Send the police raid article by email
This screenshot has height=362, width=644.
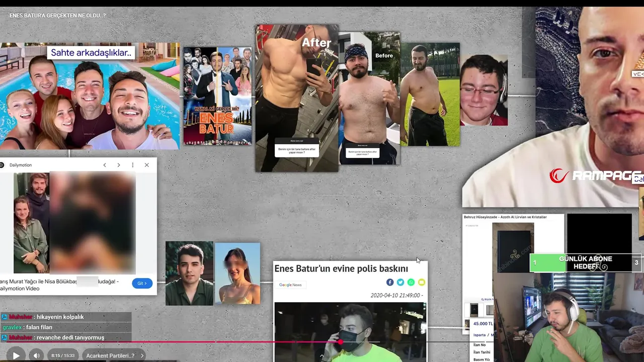(422, 283)
